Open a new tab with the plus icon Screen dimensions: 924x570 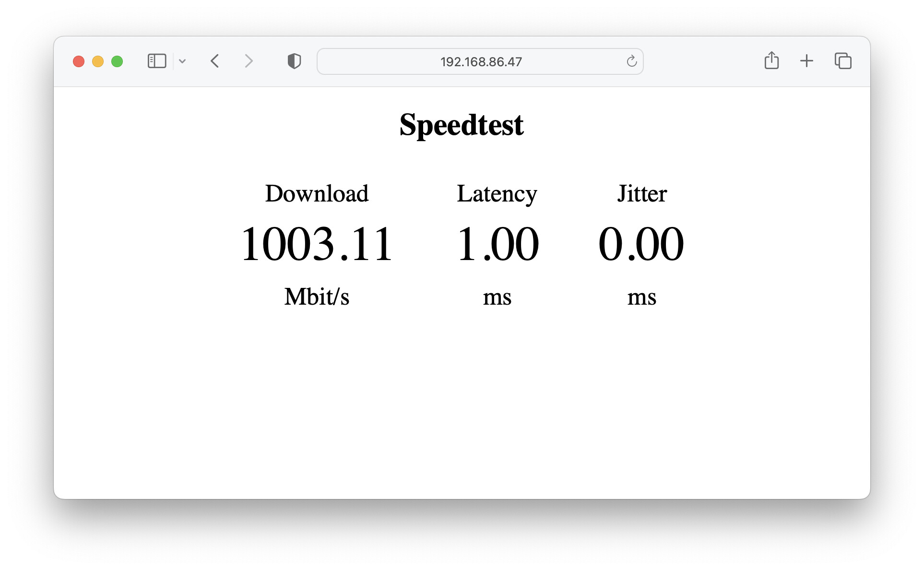tap(806, 61)
